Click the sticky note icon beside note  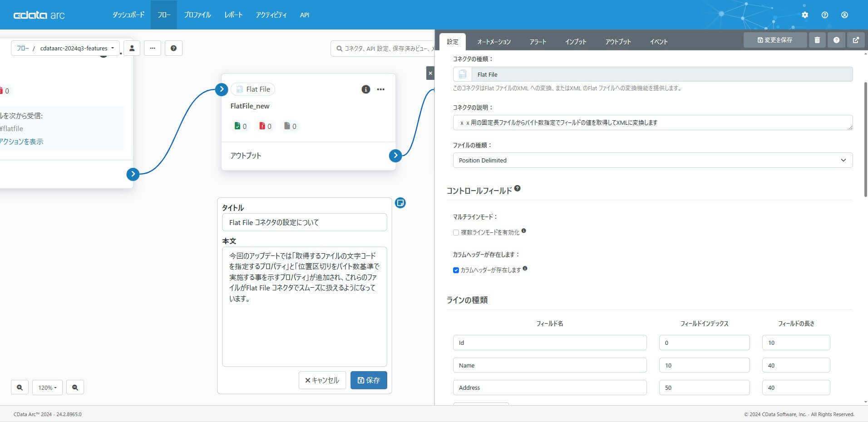pos(400,203)
